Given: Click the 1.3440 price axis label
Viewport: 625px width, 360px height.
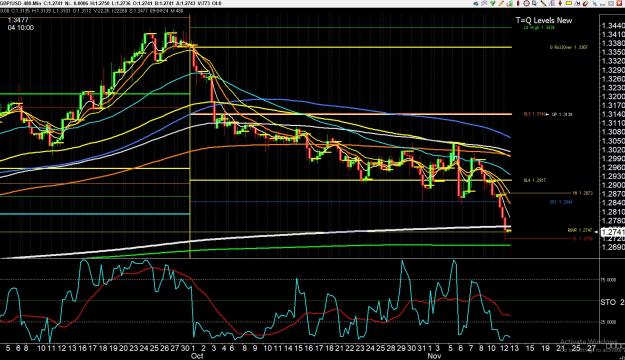Looking at the screenshot, I should point(613,26).
